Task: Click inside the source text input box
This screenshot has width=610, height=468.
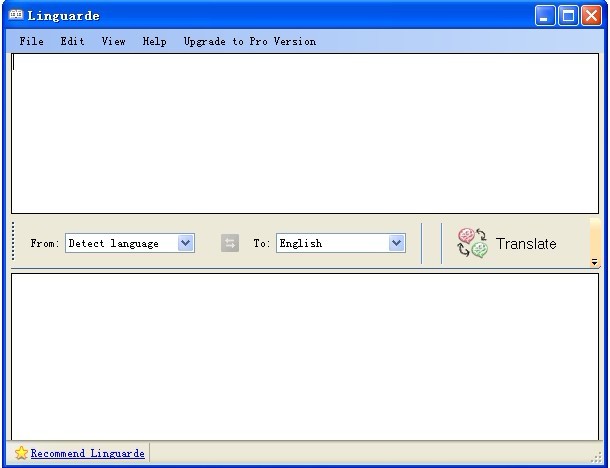Action: coord(305,133)
